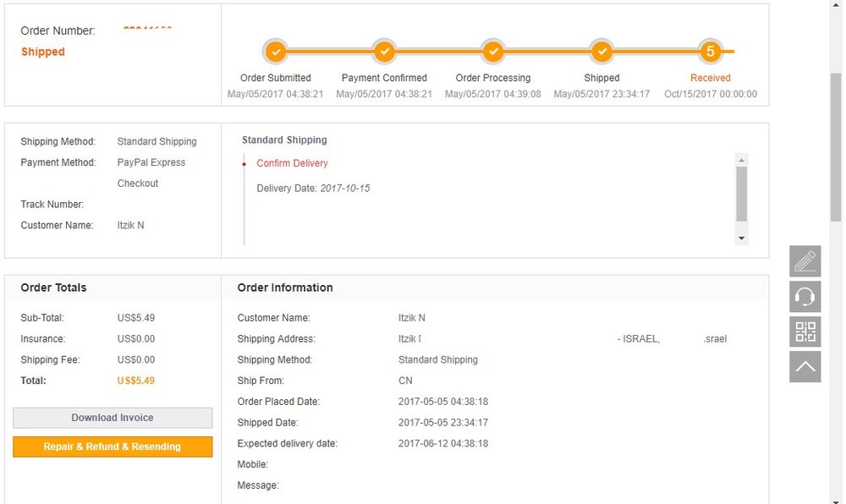Image resolution: width=846 pixels, height=504 pixels.
Task: Click the orange order number
Action: click(x=147, y=29)
